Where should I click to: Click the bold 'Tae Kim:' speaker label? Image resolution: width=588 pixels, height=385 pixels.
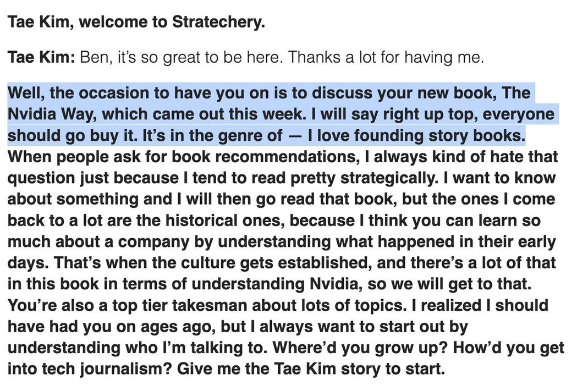click(x=41, y=57)
